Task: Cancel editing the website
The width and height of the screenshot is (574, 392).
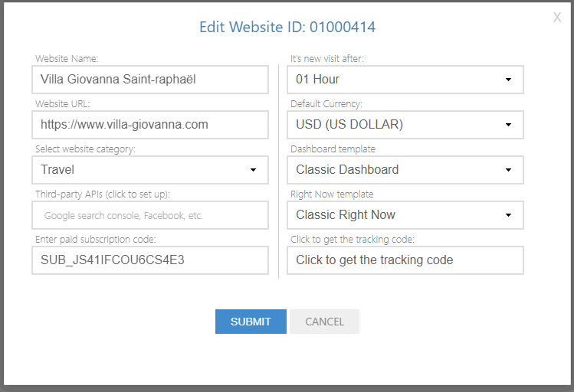Action: (324, 322)
